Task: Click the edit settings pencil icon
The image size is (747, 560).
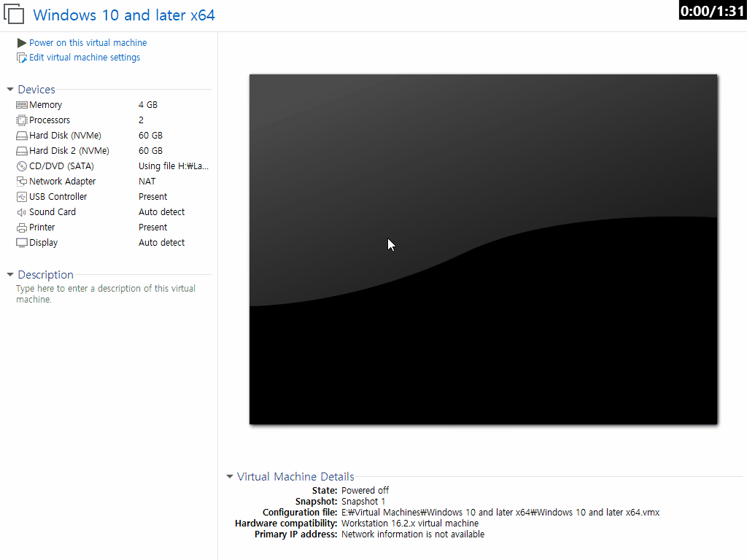Action: click(21, 58)
